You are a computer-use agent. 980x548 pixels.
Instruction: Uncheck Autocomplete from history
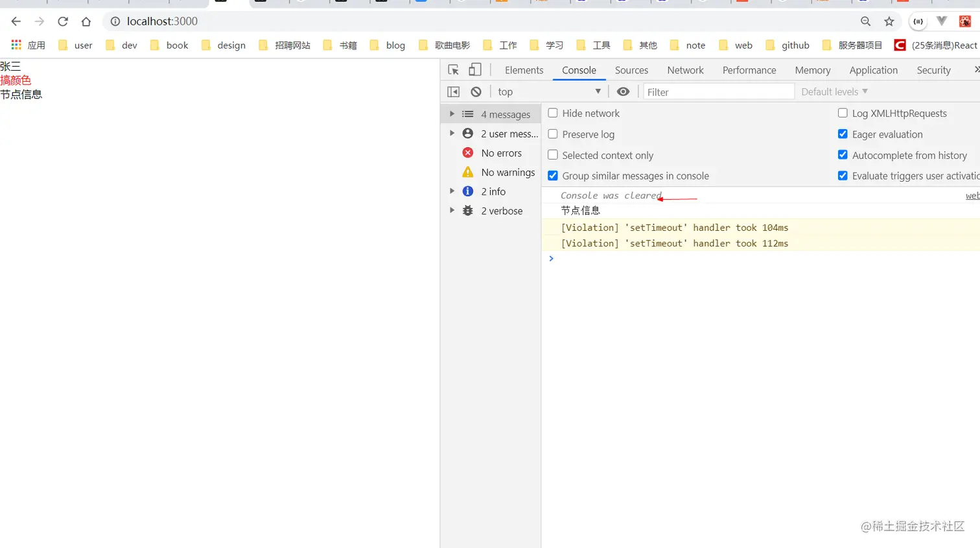tap(843, 155)
